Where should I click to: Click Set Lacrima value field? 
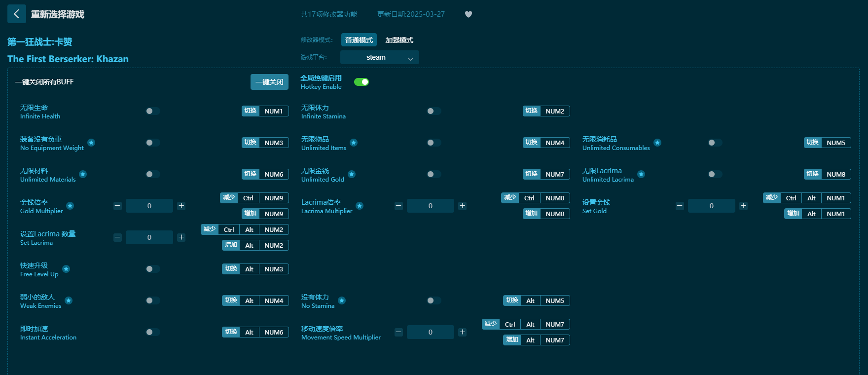point(149,237)
